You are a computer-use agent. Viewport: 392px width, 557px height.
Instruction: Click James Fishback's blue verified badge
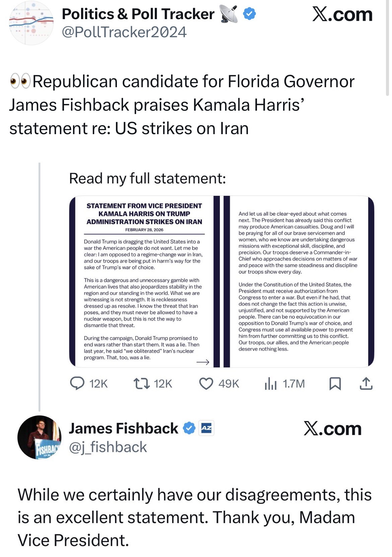189,428
